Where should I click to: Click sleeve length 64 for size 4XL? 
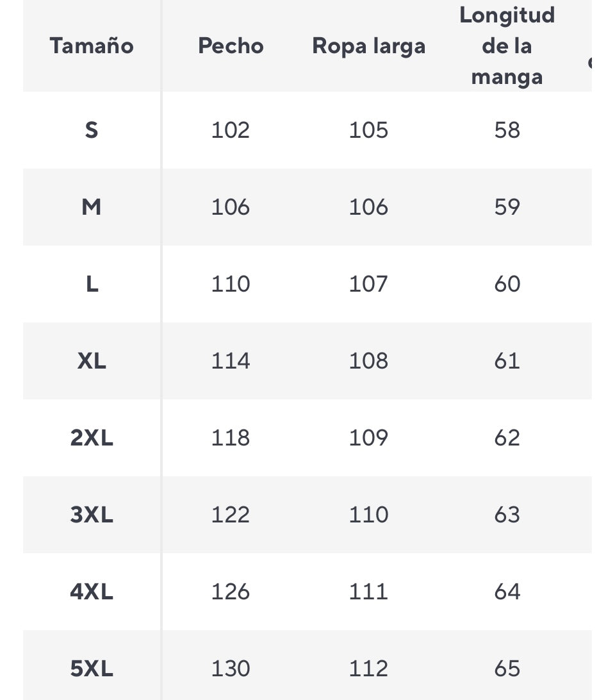point(507,592)
